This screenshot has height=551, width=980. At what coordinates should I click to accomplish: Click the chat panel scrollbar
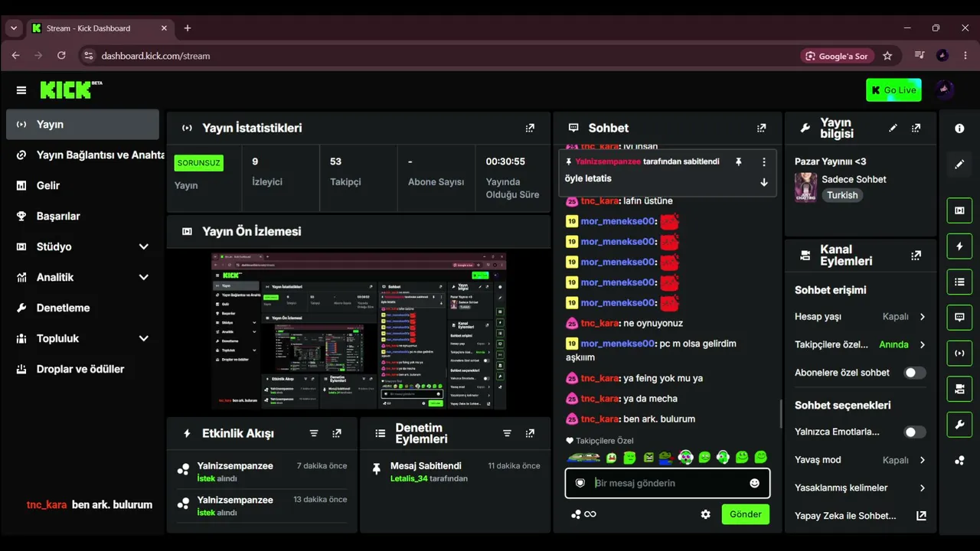pos(780,413)
